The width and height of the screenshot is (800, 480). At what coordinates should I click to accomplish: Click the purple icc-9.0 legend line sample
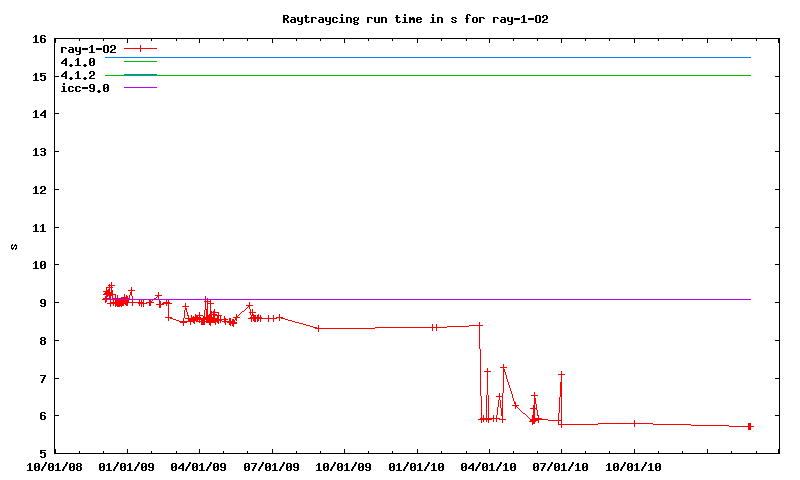point(141,88)
